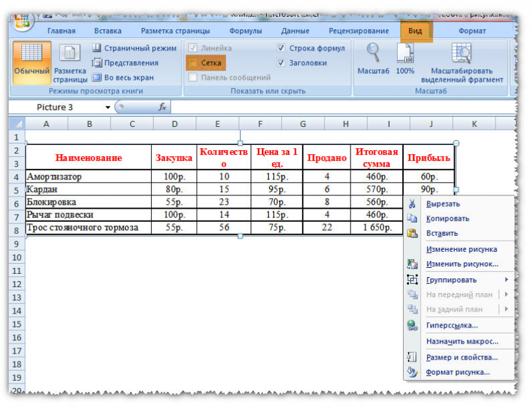Click the Во весь экран icon
Screen dimensions: 532x408
point(96,78)
